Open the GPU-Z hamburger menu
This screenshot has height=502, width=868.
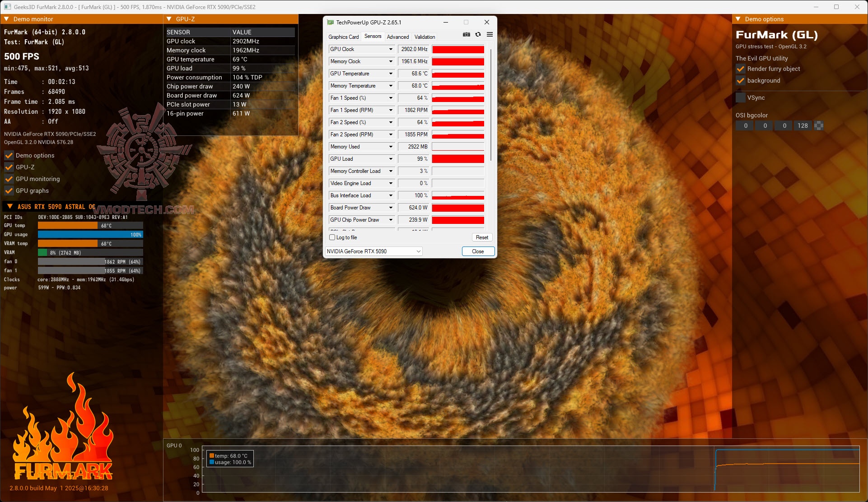[x=490, y=34]
